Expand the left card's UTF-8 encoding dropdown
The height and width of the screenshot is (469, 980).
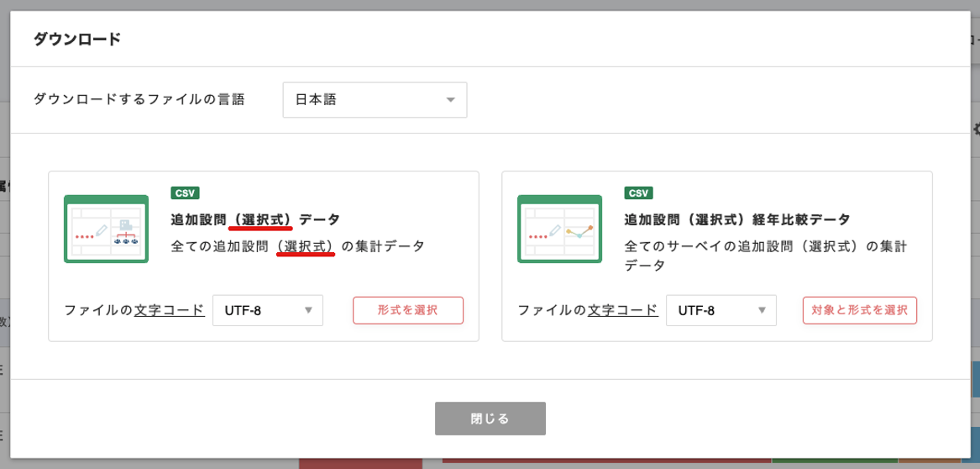point(267,310)
